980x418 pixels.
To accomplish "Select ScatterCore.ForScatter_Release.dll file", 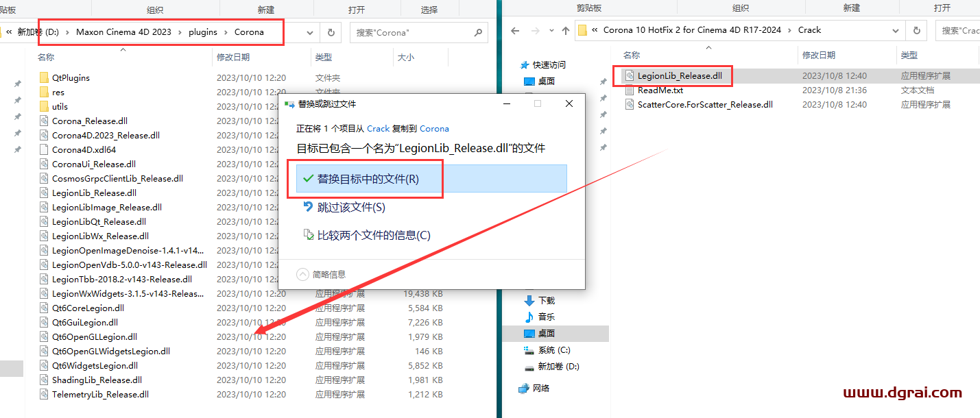I will (x=705, y=104).
